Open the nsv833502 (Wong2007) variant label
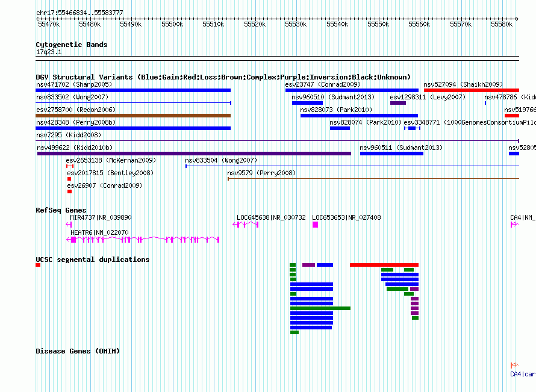This screenshot has height=392, width=536. pos(72,97)
